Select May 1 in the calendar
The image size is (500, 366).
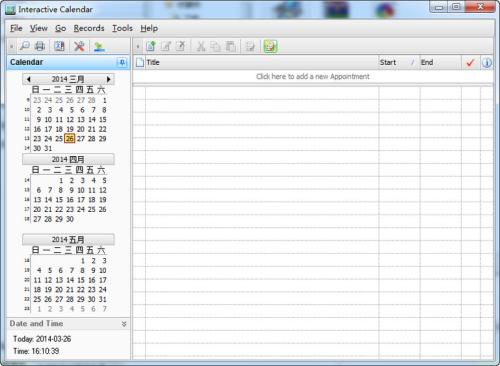click(x=83, y=261)
